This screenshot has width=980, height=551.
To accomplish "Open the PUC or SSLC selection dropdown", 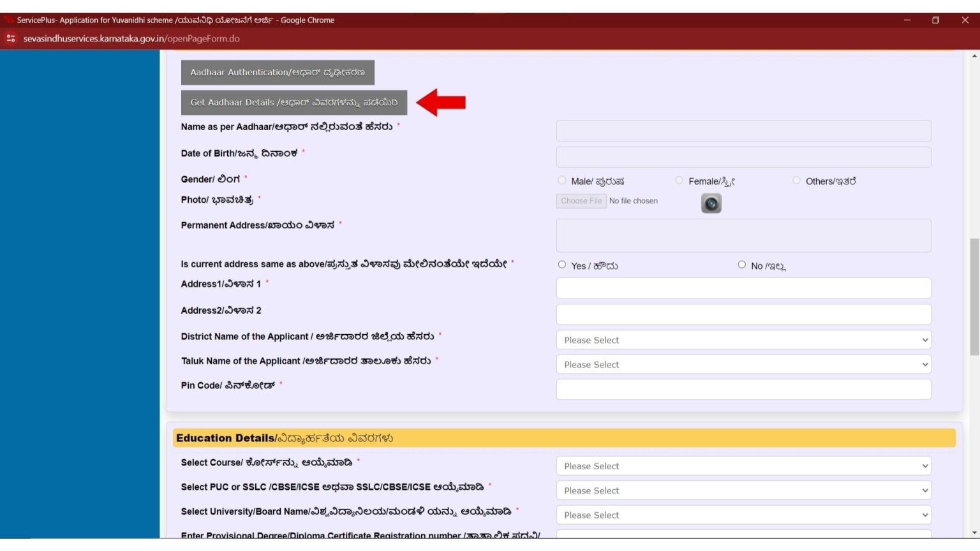I will [743, 490].
